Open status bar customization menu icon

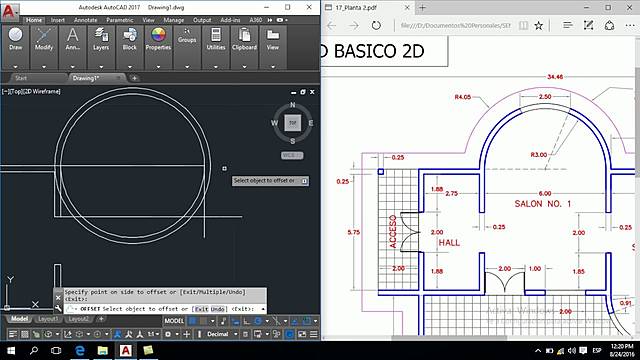[x=313, y=334]
